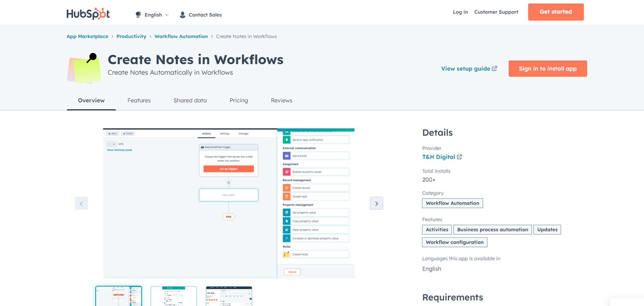Click the Details heading

438,133
